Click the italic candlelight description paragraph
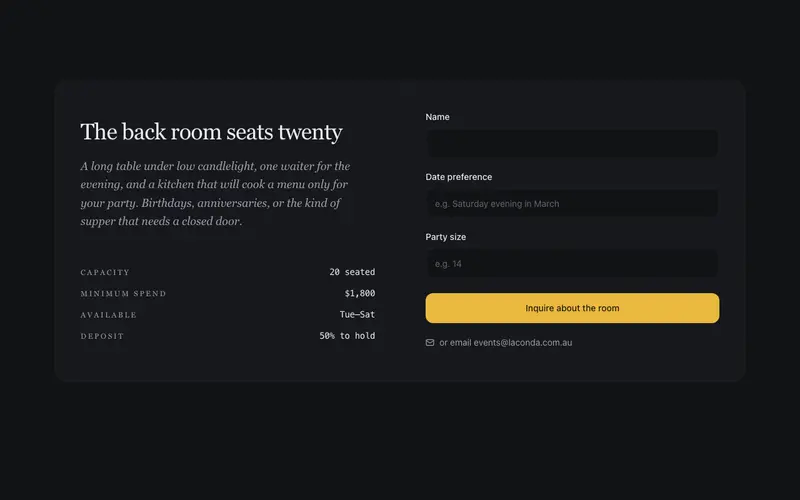Screen dimensions: 800x500 [215, 193]
